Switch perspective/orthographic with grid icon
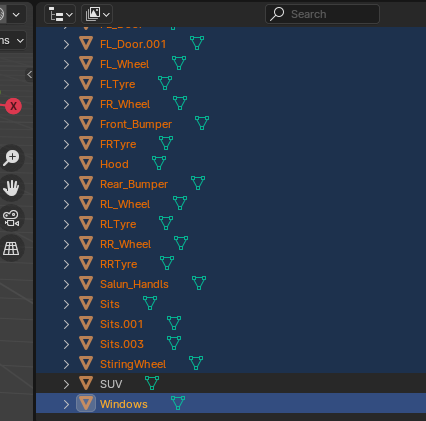 click(11, 248)
